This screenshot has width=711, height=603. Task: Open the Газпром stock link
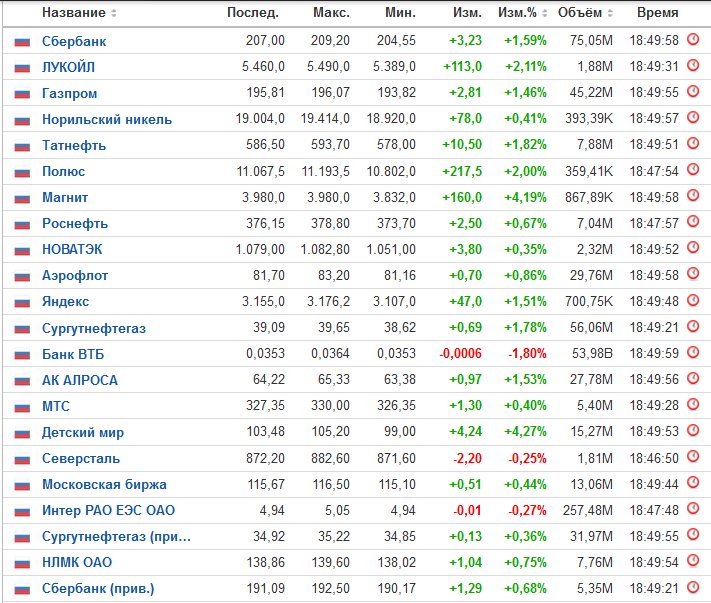click(x=69, y=93)
